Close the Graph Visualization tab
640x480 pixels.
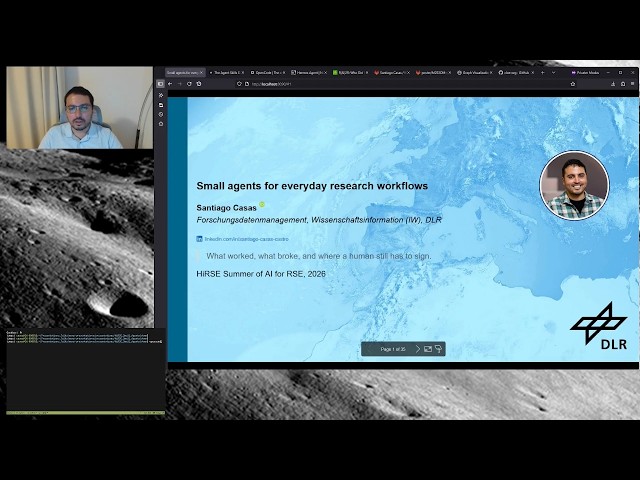(x=491, y=73)
